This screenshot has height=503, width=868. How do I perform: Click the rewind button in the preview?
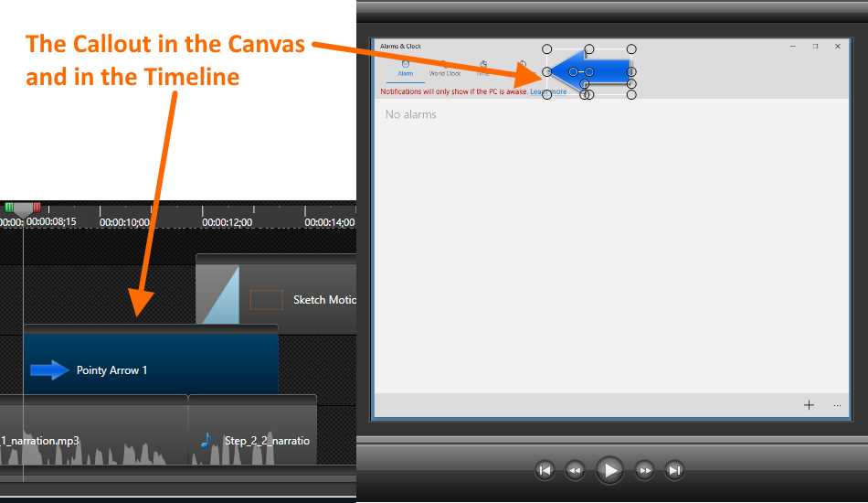point(575,470)
